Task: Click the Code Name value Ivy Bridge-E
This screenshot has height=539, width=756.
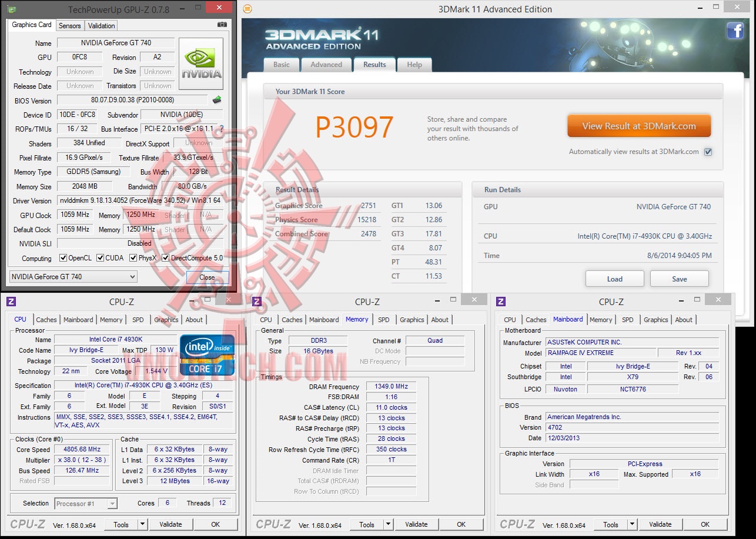Action: coord(86,350)
